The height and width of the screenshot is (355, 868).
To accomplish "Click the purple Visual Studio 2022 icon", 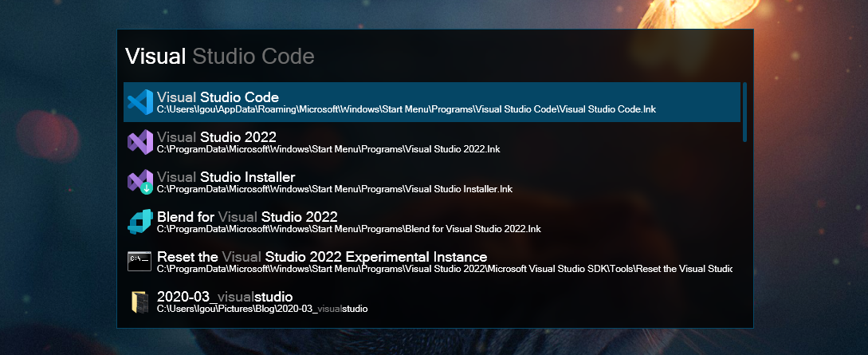I will click(140, 142).
